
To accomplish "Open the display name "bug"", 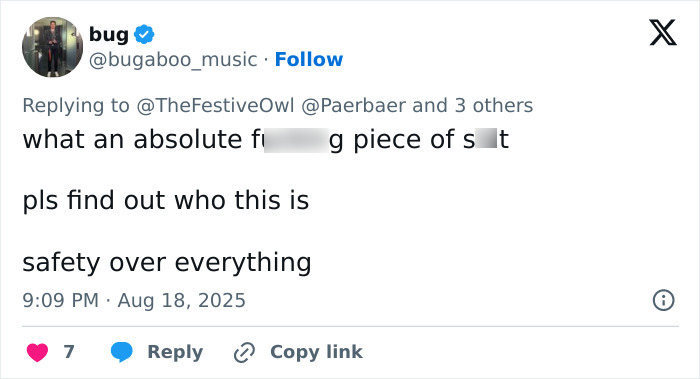I will (109, 35).
